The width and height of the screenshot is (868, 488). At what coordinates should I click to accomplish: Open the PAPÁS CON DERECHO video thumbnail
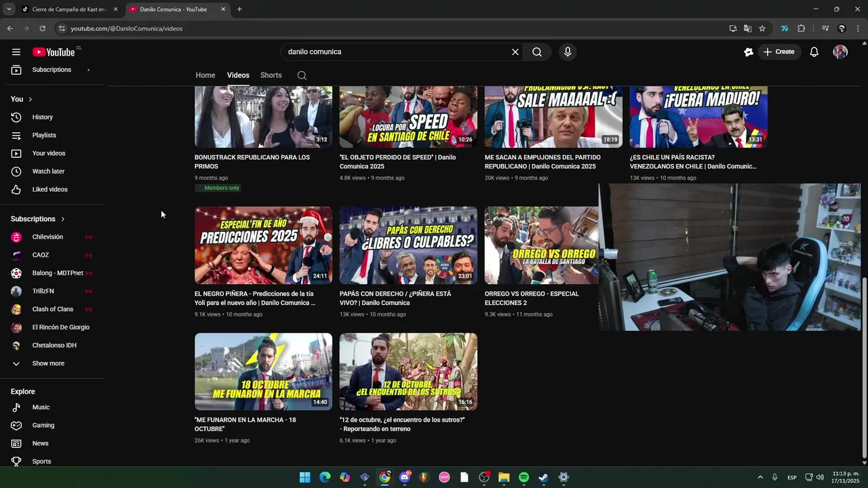click(x=408, y=245)
